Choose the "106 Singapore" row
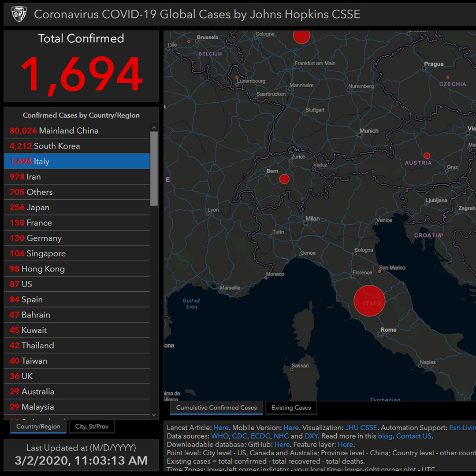476x476 pixels. point(77,253)
